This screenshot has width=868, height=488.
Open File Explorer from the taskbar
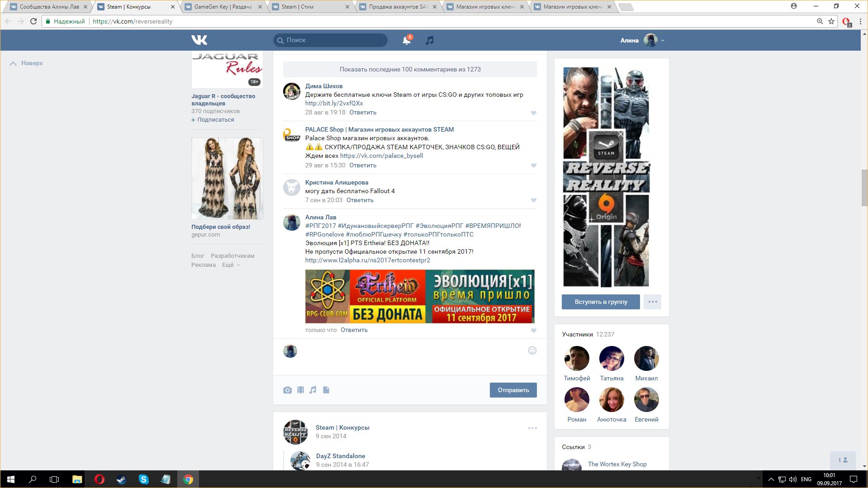coord(77,479)
